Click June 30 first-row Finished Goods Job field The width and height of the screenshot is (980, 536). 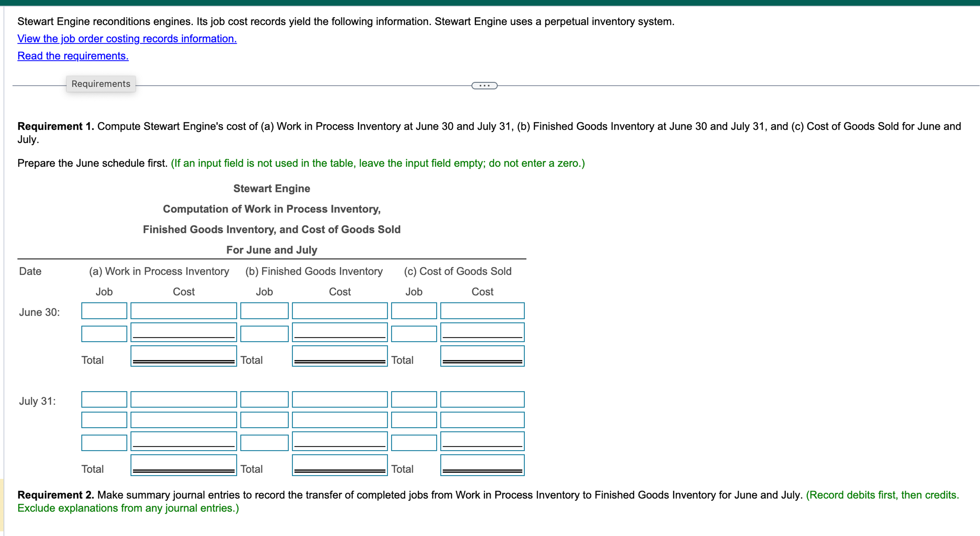point(264,311)
